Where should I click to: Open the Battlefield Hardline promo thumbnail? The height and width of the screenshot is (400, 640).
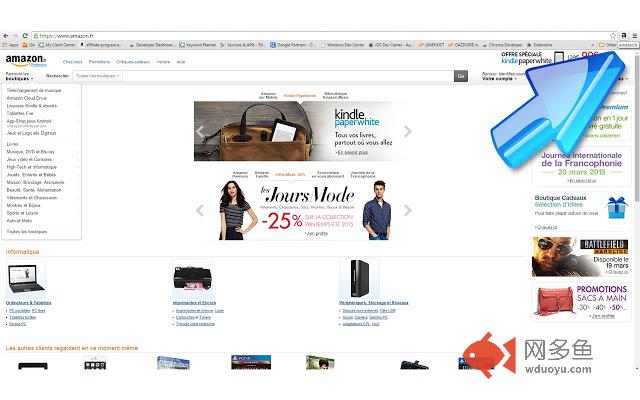(x=581, y=257)
